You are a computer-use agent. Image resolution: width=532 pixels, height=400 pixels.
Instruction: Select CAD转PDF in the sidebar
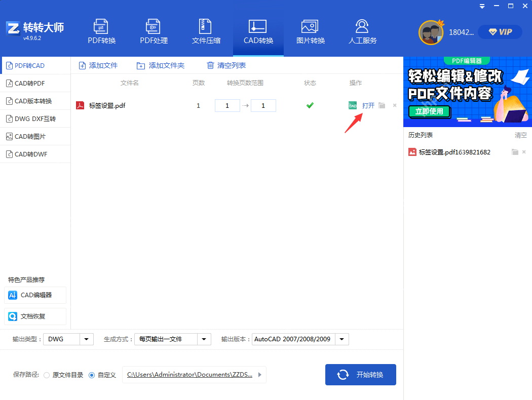pyautogui.click(x=35, y=84)
